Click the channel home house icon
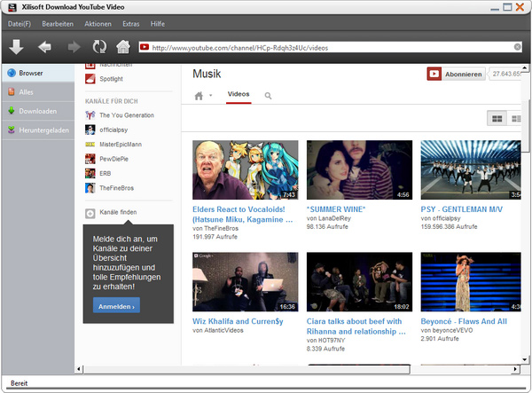This screenshot has width=532, height=393. [199, 96]
